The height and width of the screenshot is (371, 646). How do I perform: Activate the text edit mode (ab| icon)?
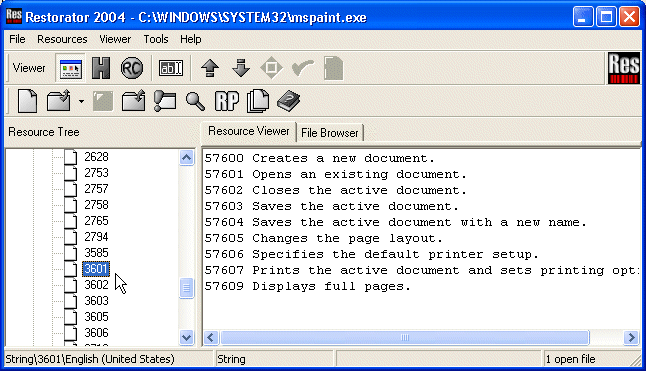pyautogui.click(x=171, y=68)
